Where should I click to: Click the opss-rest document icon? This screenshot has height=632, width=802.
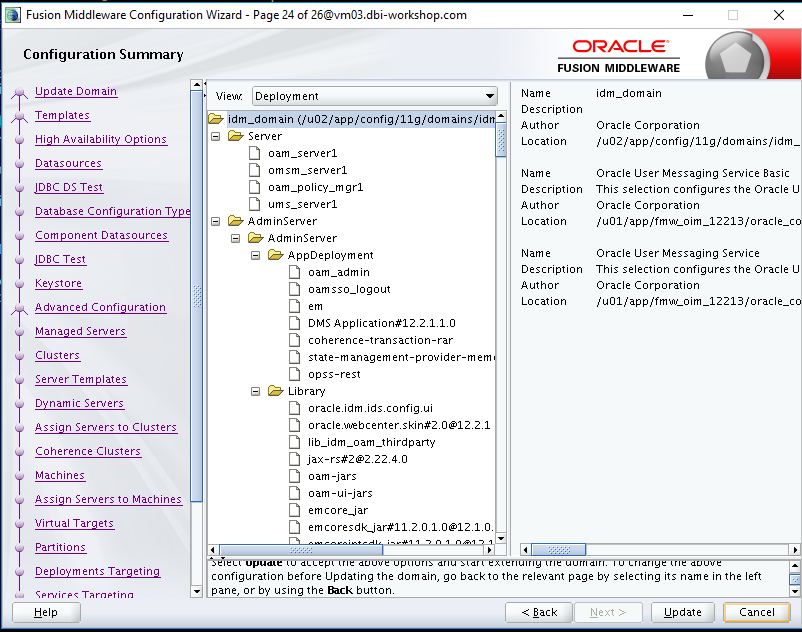pyautogui.click(x=295, y=374)
